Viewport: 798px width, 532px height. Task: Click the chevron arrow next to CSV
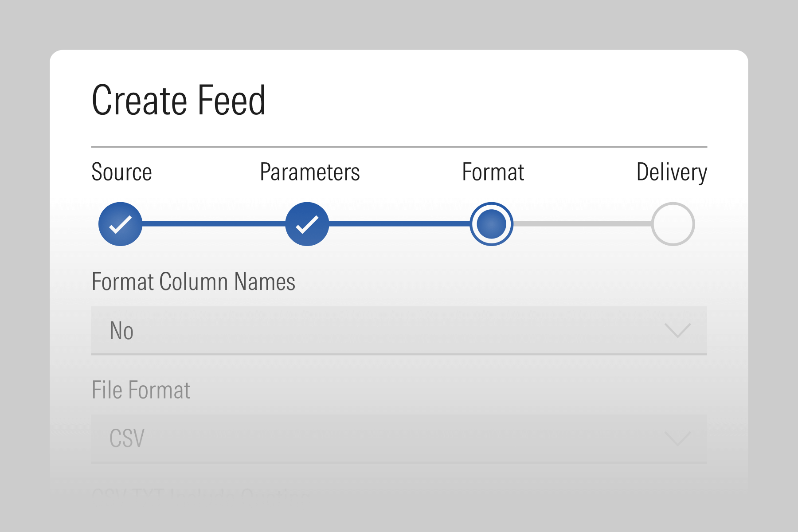pyautogui.click(x=678, y=438)
